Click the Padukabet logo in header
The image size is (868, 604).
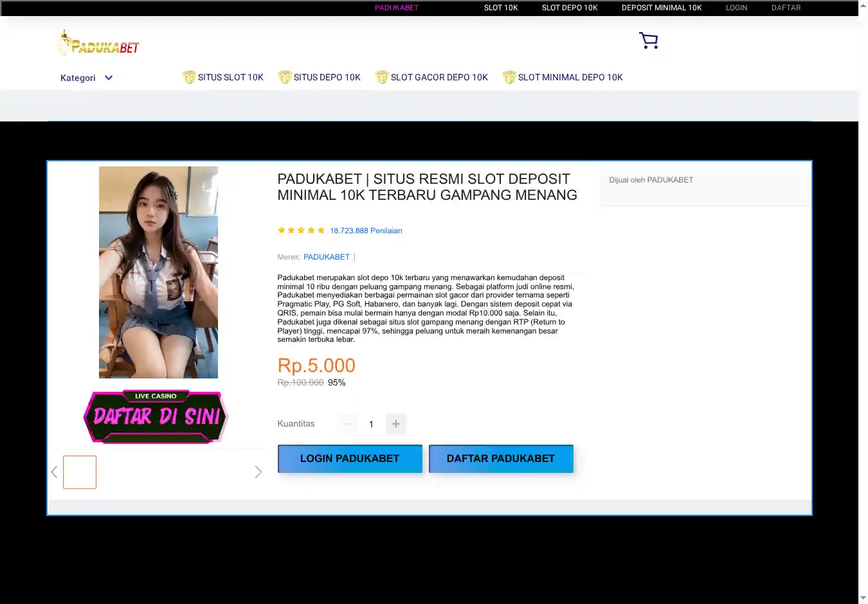pyautogui.click(x=98, y=43)
